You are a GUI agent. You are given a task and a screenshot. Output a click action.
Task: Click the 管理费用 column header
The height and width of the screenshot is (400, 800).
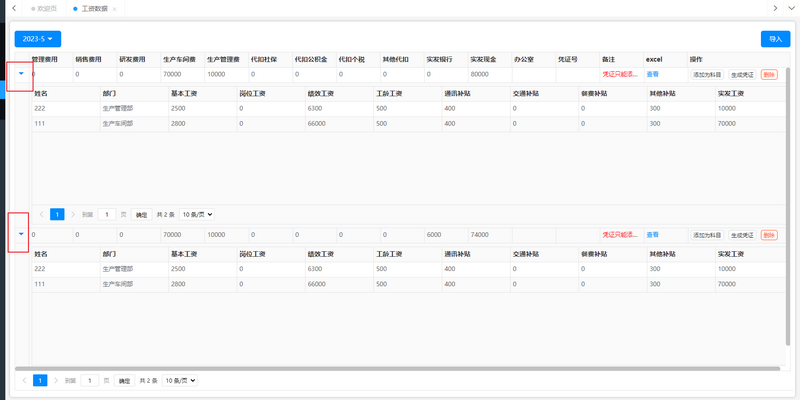(45, 59)
